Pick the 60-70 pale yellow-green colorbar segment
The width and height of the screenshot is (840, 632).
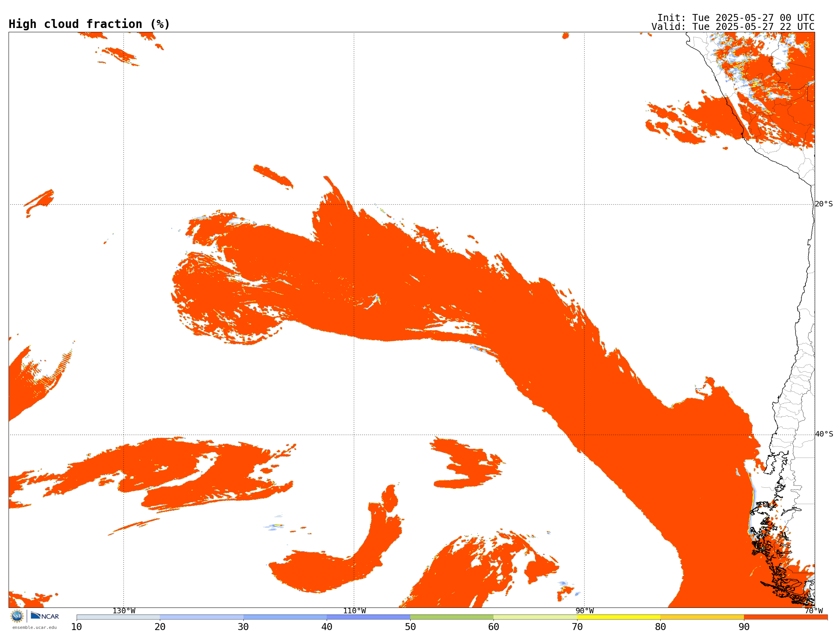click(x=535, y=617)
